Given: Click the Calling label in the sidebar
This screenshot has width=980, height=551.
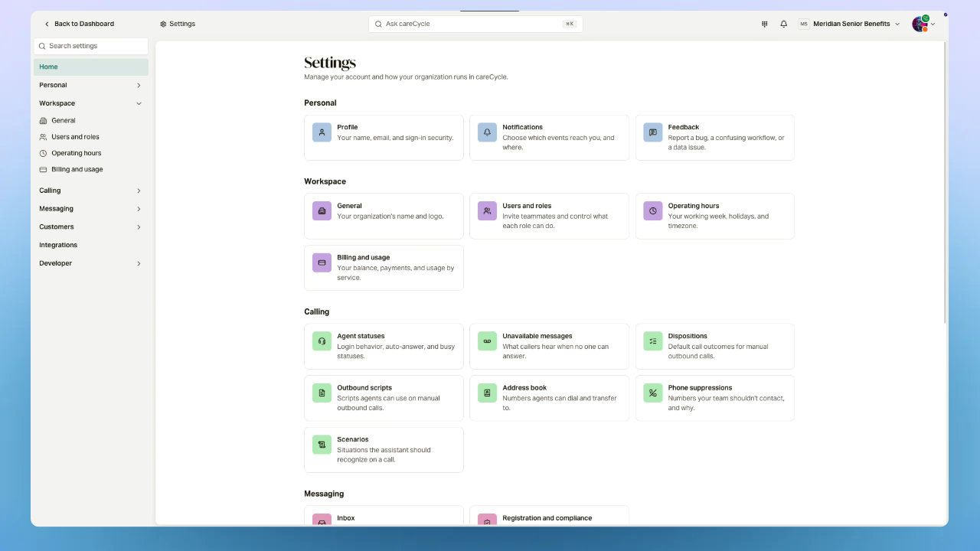Looking at the screenshot, I should coord(50,191).
